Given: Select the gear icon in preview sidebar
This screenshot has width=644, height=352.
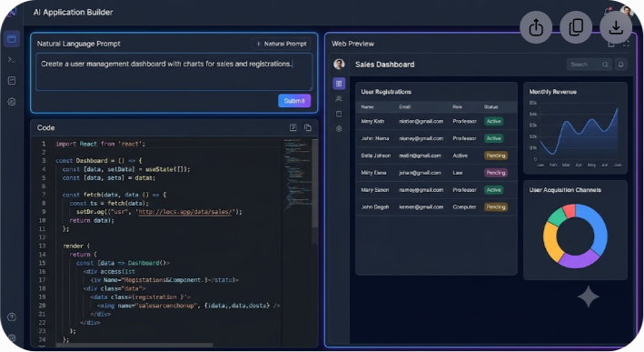Looking at the screenshot, I should [x=339, y=129].
